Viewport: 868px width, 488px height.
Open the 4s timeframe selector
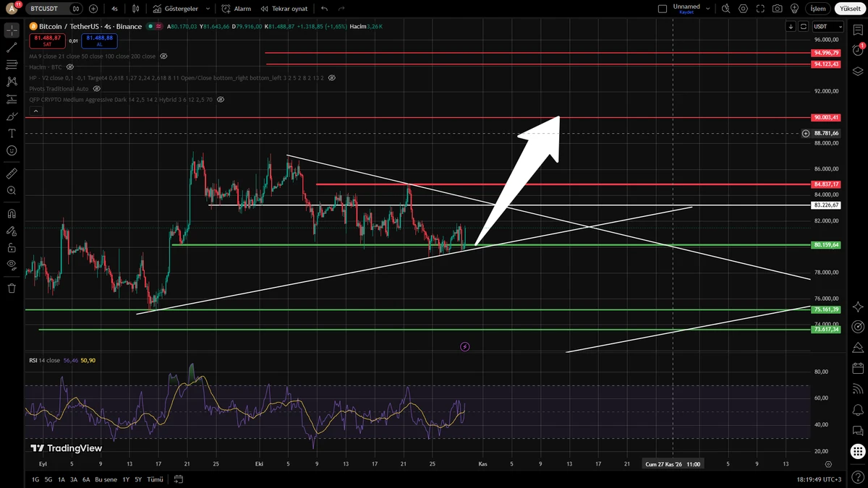tap(114, 9)
